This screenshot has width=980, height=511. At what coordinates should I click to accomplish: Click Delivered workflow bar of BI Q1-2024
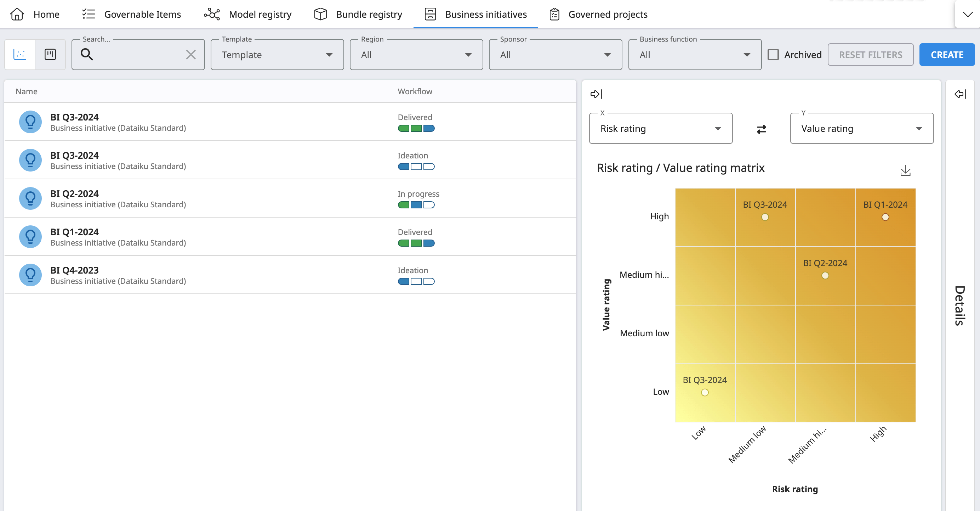[x=416, y=243]
